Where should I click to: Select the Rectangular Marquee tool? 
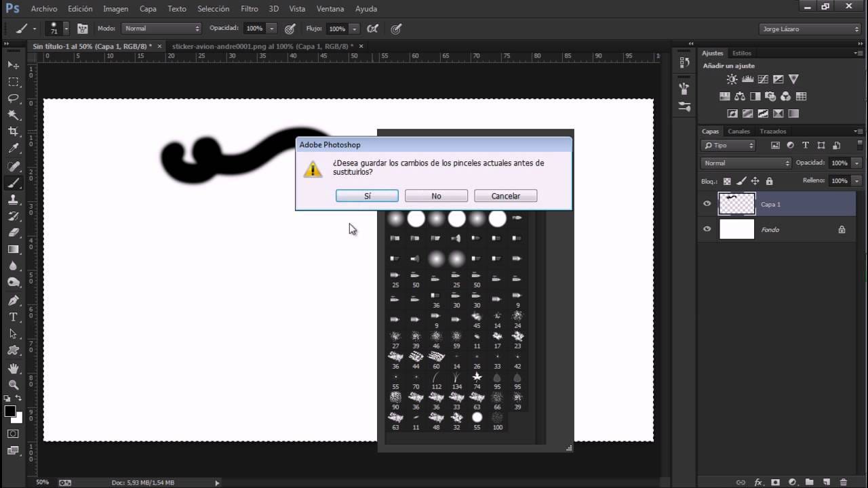13,81
